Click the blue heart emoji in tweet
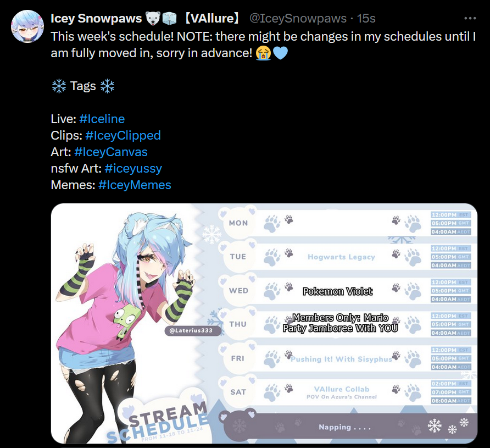 click(280, 53)
